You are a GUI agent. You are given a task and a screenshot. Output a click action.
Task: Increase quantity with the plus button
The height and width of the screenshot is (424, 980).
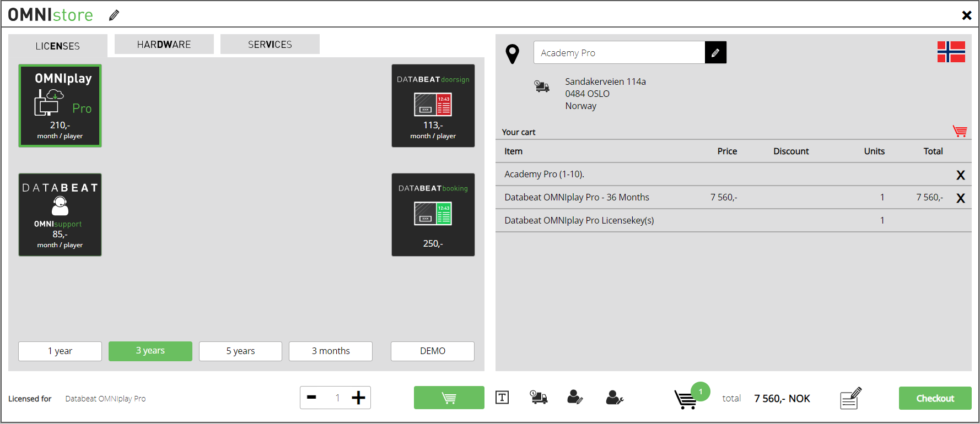coord(358,398)
